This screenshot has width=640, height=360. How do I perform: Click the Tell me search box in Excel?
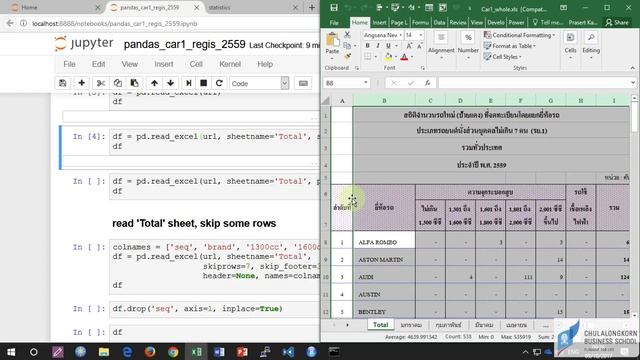[548, 22]
